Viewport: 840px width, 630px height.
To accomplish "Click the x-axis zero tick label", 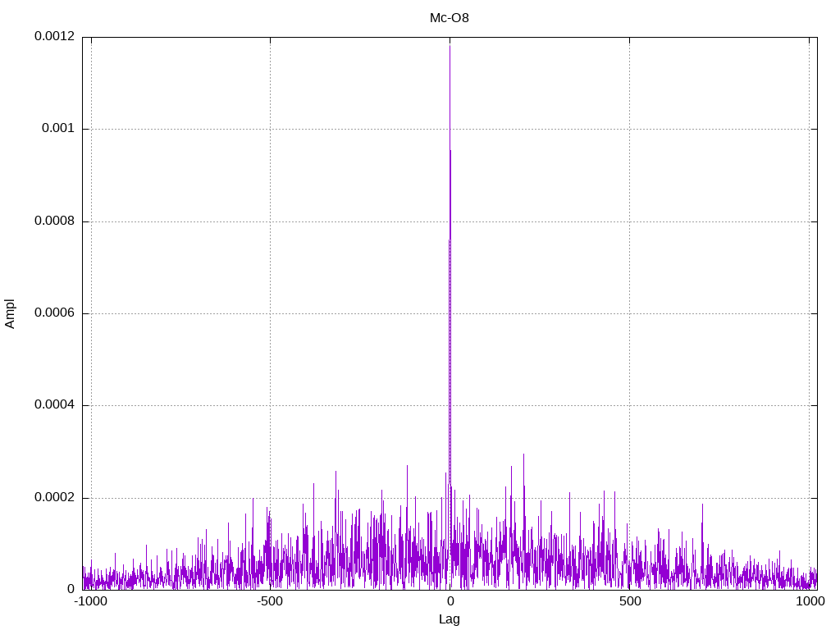I will (x=450, y=601).
